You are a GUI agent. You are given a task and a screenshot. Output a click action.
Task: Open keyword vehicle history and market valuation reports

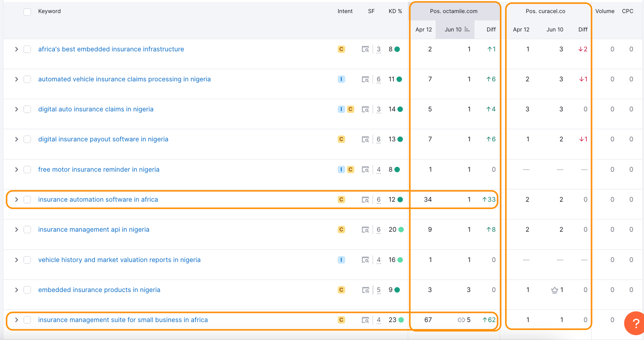(119, 260)
